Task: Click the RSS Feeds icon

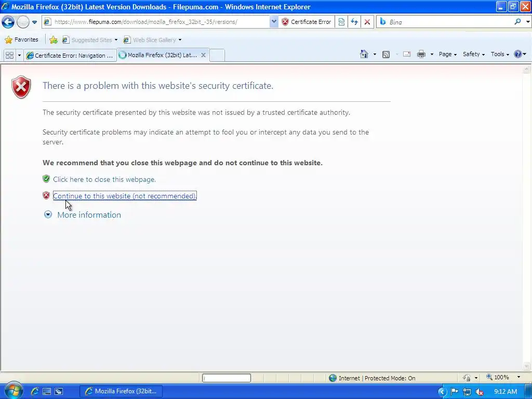Action: coord(386,54)
